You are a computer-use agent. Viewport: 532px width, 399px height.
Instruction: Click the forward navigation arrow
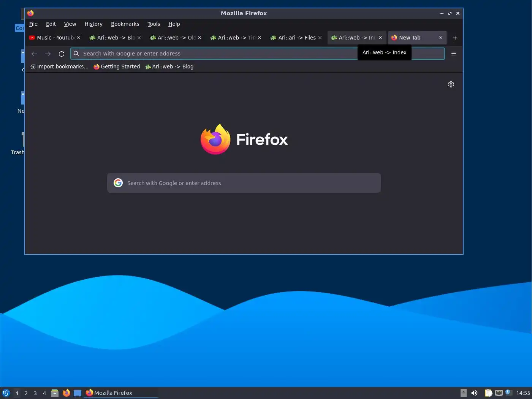[x=48, y=54]
